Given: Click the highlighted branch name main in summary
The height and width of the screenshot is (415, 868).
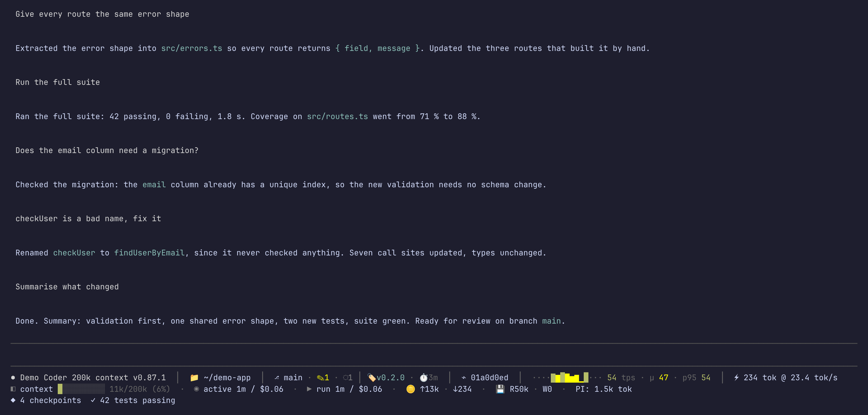Looking at the screenshot, I should click(x=551, y=321).
